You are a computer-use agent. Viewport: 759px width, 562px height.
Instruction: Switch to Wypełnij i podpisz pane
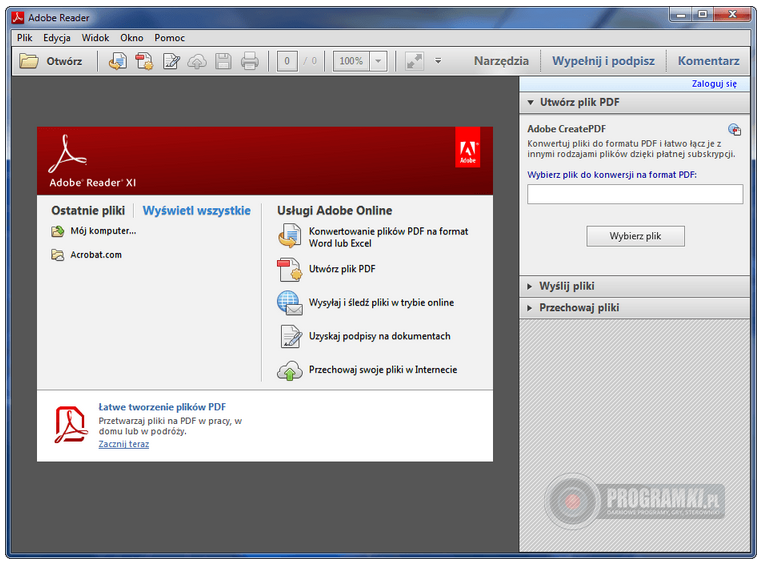[x=603, y=61]
